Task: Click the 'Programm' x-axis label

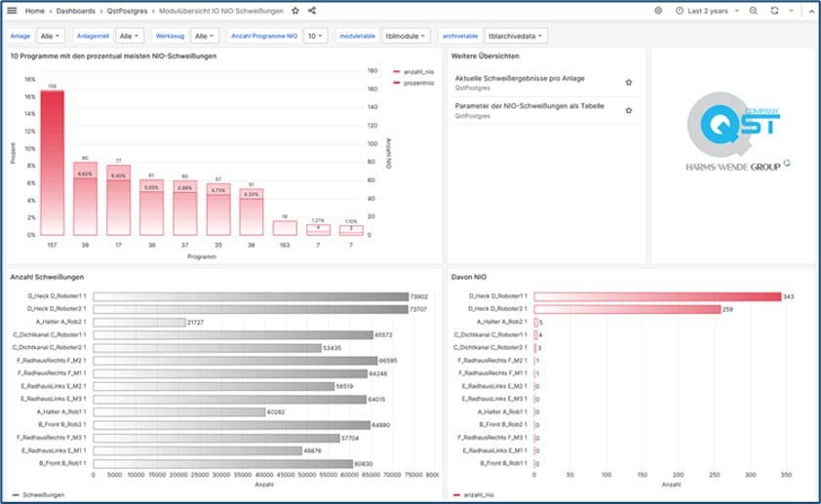Action: coord(202,256)
